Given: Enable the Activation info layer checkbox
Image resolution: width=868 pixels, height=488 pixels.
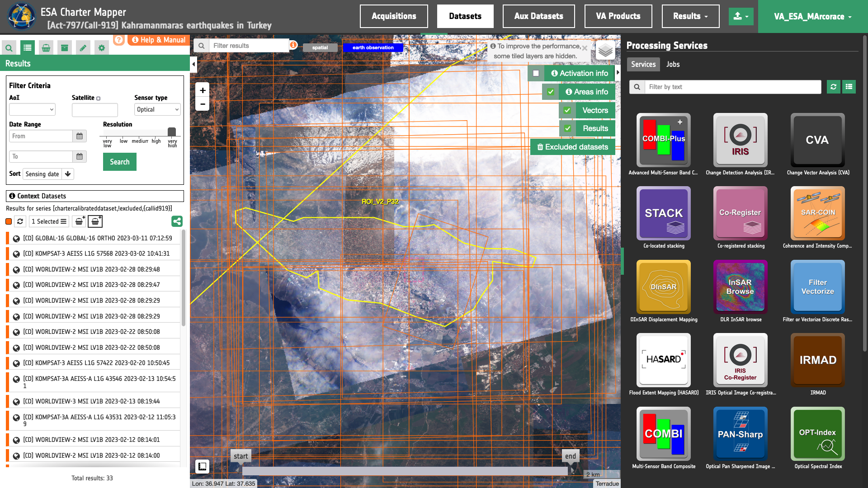Looking at the screenshot, I should pos(536,73).
